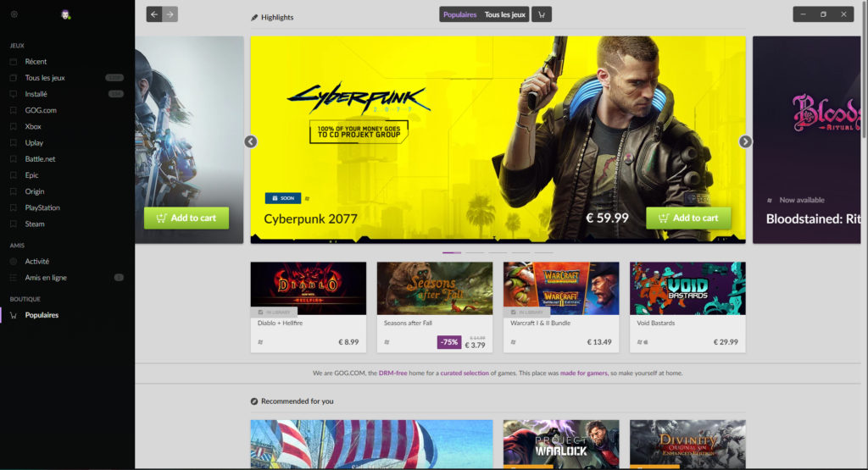Screen dimensions: 868x470
Task: Show Installé games in sidebar
Action: pos(36,94)
